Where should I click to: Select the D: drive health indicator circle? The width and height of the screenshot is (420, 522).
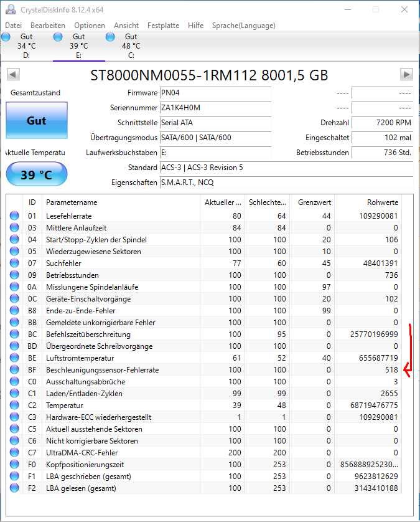(x=6, y=37)
